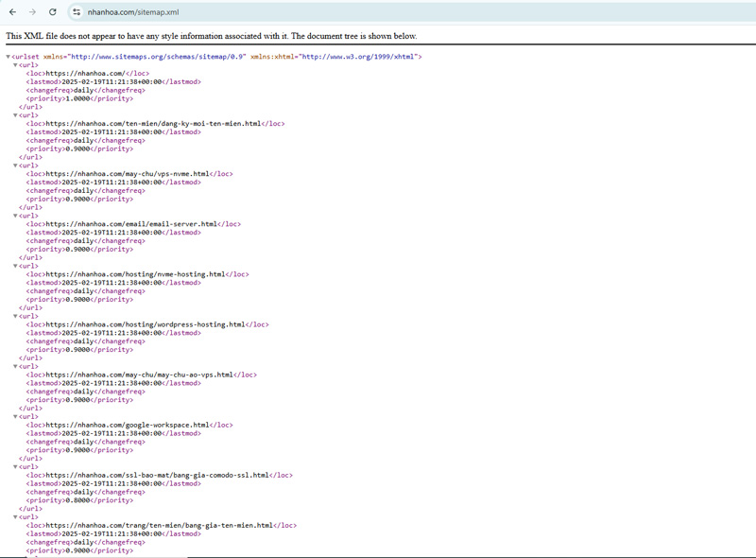Collapse the url node for https://nhanhoa.com/
Viewport: 756px width, 558px height.
(x=16, y=65)
